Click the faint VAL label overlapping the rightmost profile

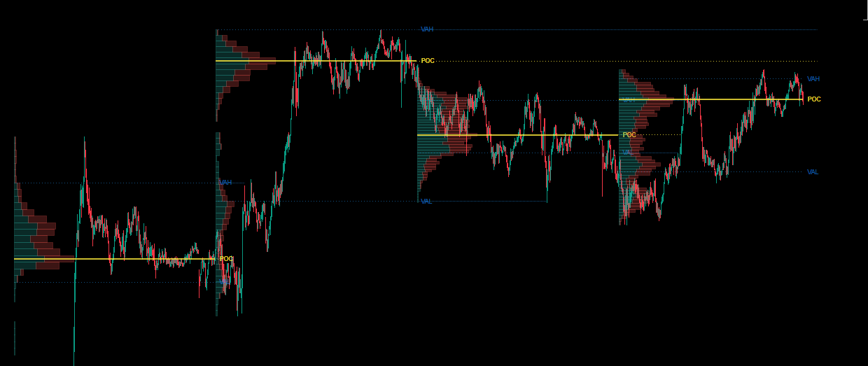click(x=627, y=153)
